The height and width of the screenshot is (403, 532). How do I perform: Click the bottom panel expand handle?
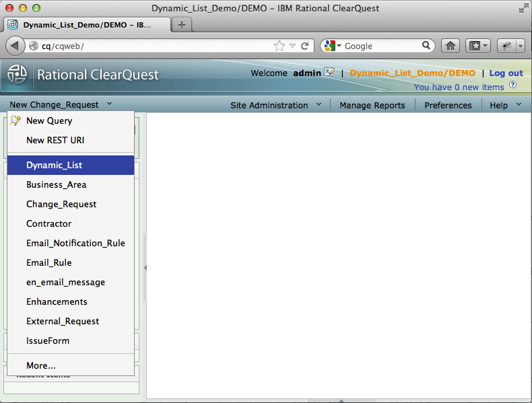341,401
